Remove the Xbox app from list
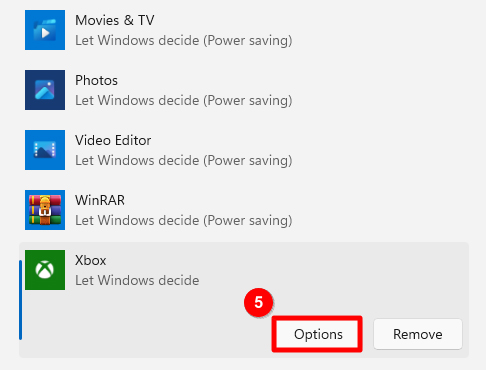The image size is (486, 370). click(x=418, y=334)
